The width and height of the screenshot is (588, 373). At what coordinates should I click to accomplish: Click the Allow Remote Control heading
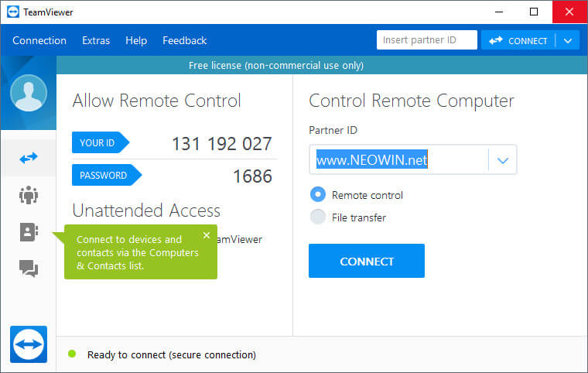click(x=157, y=101)
